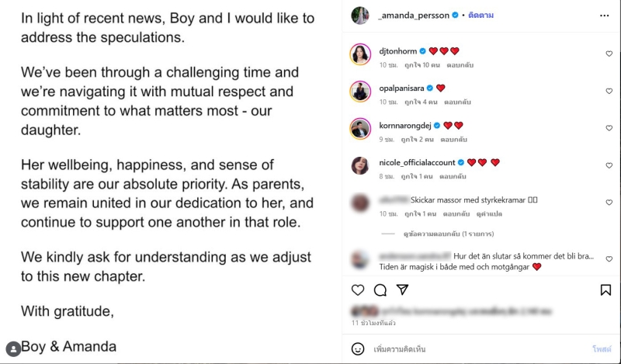This screenshot has width=621, height=364.
Task: Click the tagged people icon on image
Action: pyautogui.click(x=13, y=348)
